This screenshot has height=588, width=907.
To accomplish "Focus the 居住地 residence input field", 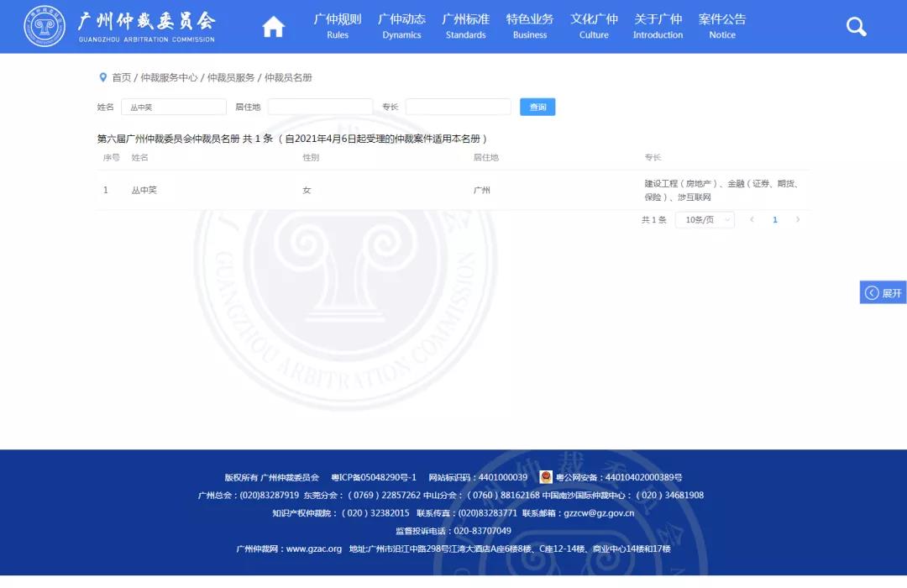I will tap(320, 107).
